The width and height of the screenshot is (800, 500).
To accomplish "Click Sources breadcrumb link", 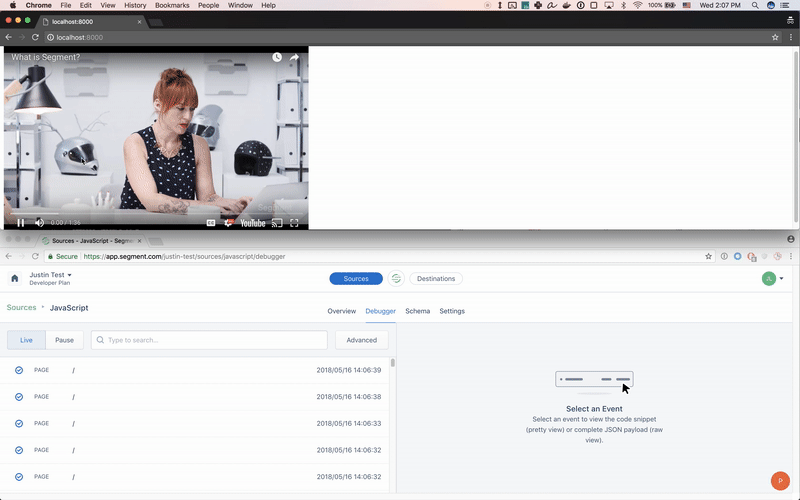I will (x=21, y=307).
